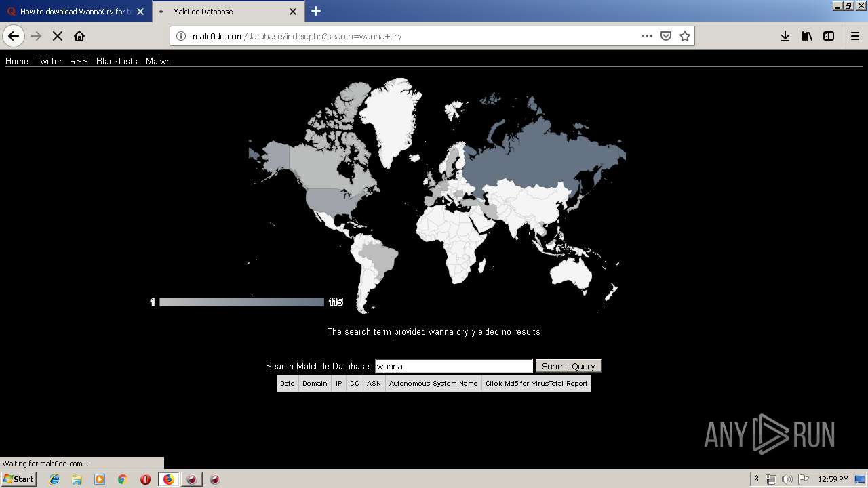
Task: Toggle the sidebar view
Action: [x=829, y=36]
